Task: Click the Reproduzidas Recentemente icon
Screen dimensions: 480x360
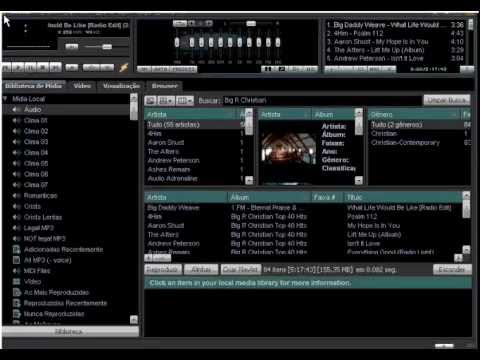Action: 16,303
